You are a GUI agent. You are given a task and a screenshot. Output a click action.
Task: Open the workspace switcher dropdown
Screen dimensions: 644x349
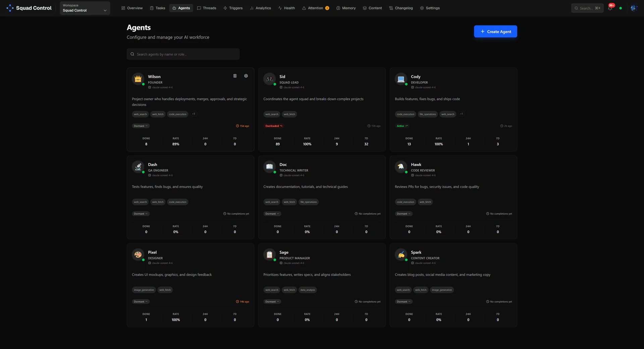(85, 8)
